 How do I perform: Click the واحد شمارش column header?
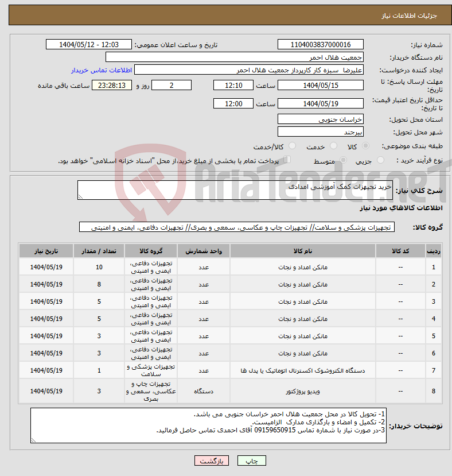204,251
